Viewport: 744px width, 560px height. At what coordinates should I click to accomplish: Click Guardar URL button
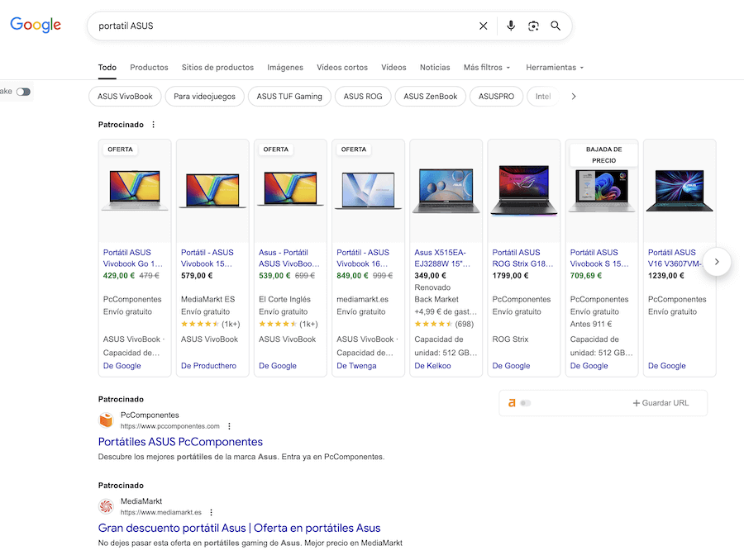click(661, 403)
